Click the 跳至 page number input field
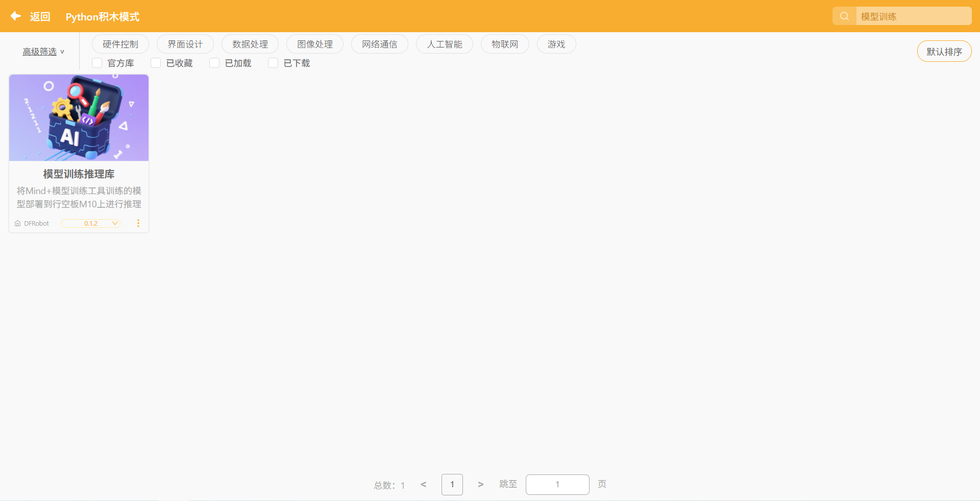Screen dimensions: 980x501 (x=557, y=484)
